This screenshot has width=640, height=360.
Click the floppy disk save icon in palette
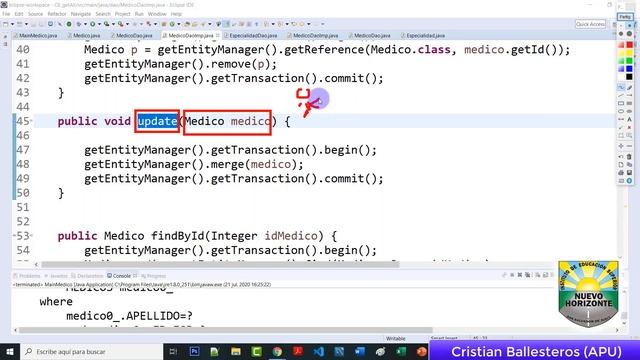[629, 173]
